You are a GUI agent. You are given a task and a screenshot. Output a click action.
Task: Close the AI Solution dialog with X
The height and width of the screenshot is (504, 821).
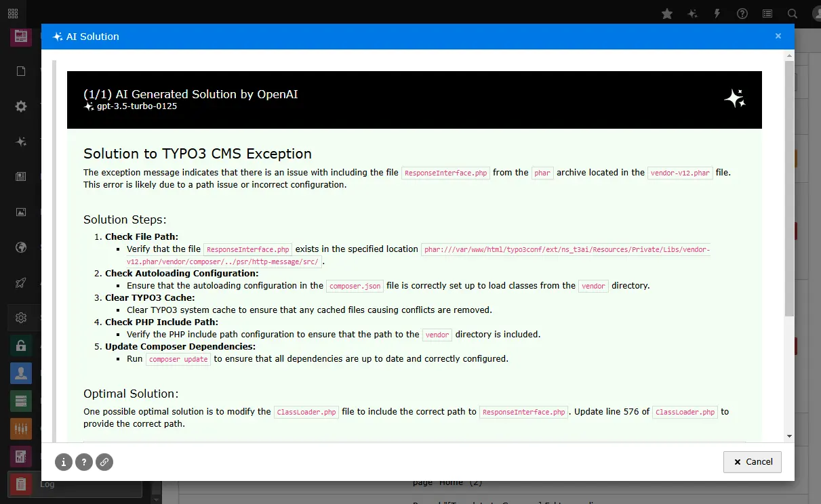click(778, 36)
